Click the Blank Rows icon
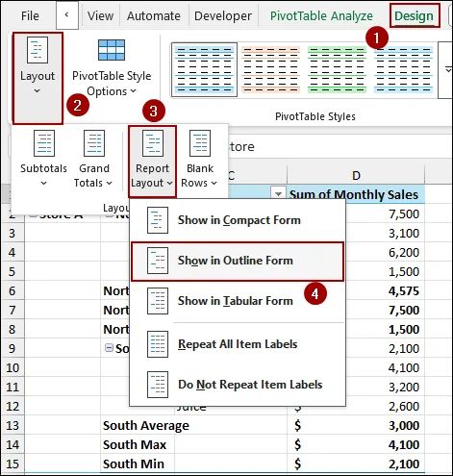 click(x=200, y=143)
